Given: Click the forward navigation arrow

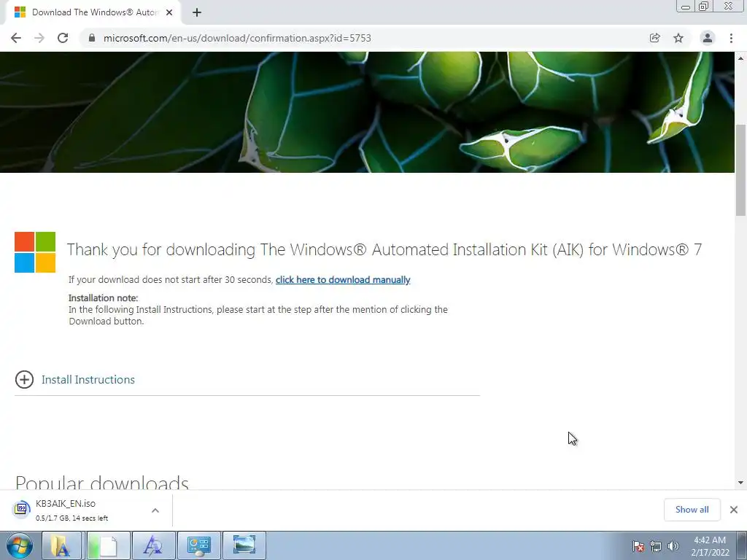Looking at the screenshot, I should [x=39, y=38].
